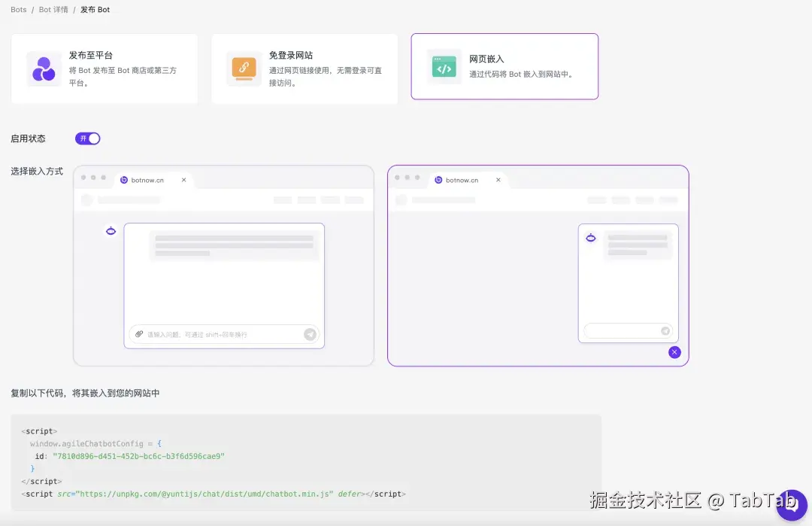The image size is (812, 526).
Task: Close the botnow.cn tab in left preview
Action: 184,180
